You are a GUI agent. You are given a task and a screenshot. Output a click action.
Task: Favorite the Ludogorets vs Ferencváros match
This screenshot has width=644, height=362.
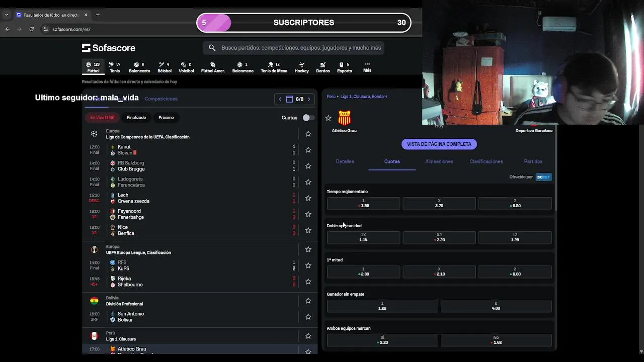(308, 182)
